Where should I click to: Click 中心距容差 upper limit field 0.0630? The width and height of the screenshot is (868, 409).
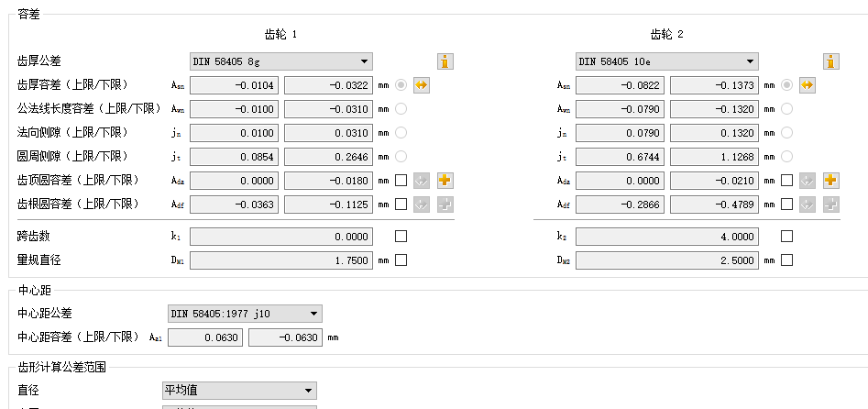205,337
